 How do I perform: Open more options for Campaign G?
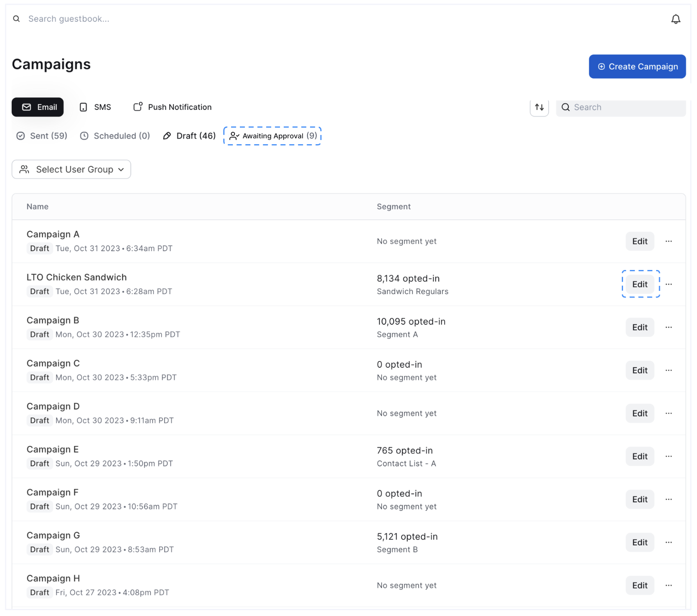(x=669, y=543)
